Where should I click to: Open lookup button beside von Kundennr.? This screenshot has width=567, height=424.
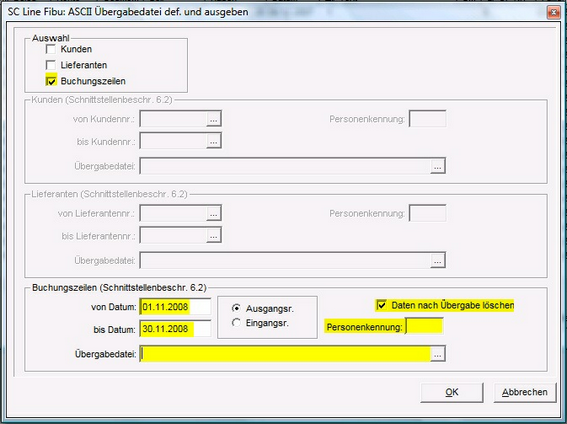click(214, 119)
